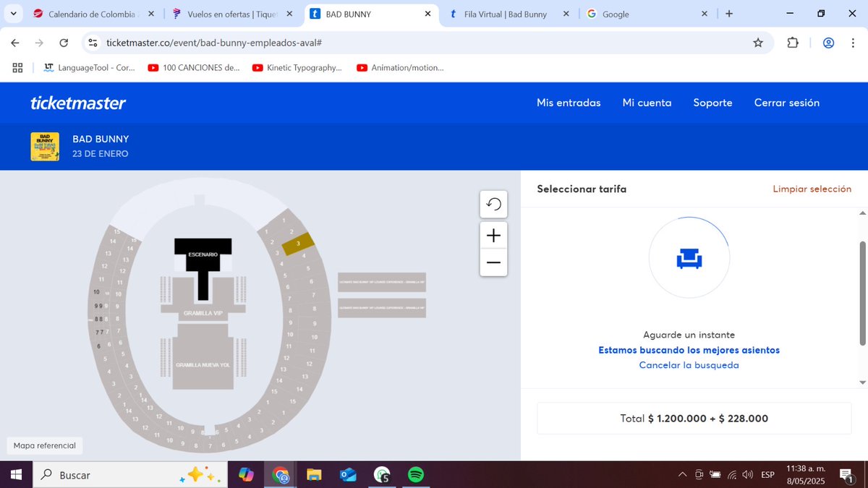Image resolution: width=868 pixels, height=488 pixels.
Task: Open the tab search dropdown
Action: pyautogui.click(x=13, y=14)
